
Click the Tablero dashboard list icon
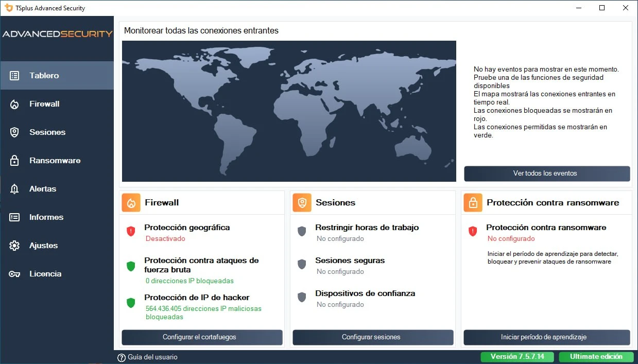click(14, 76)
